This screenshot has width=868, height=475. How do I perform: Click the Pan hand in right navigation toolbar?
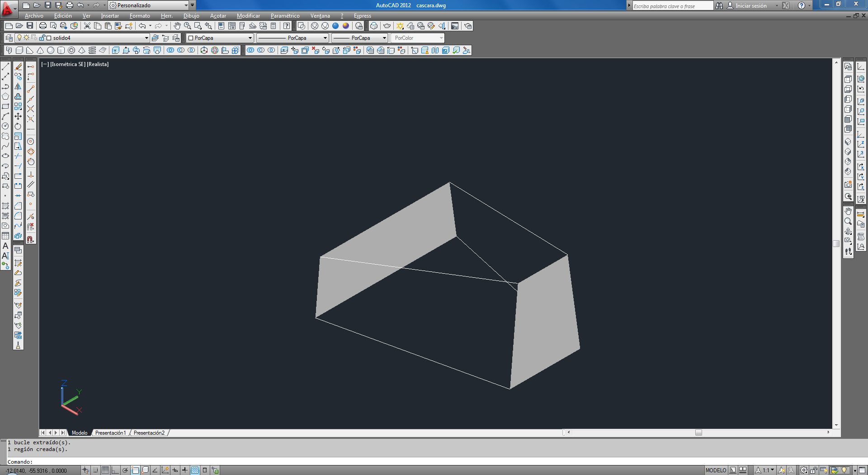848,211
